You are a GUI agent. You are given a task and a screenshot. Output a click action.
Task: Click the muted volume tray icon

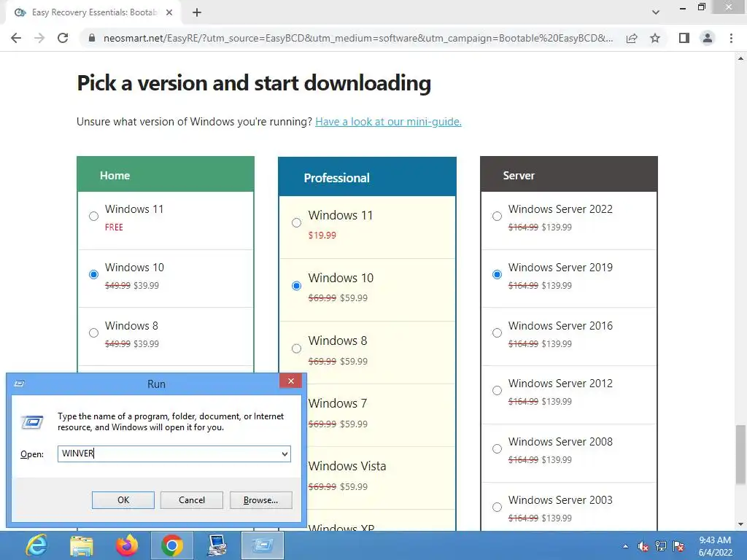click(x=643, y=546)
